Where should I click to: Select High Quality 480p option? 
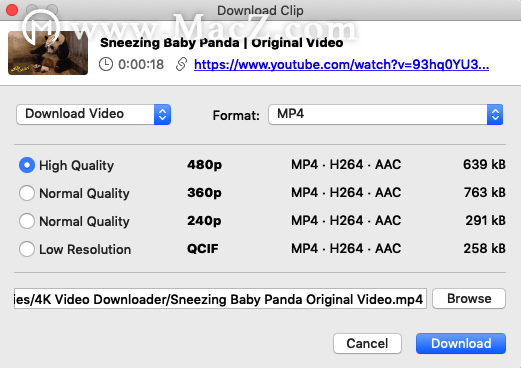point(27,165)
